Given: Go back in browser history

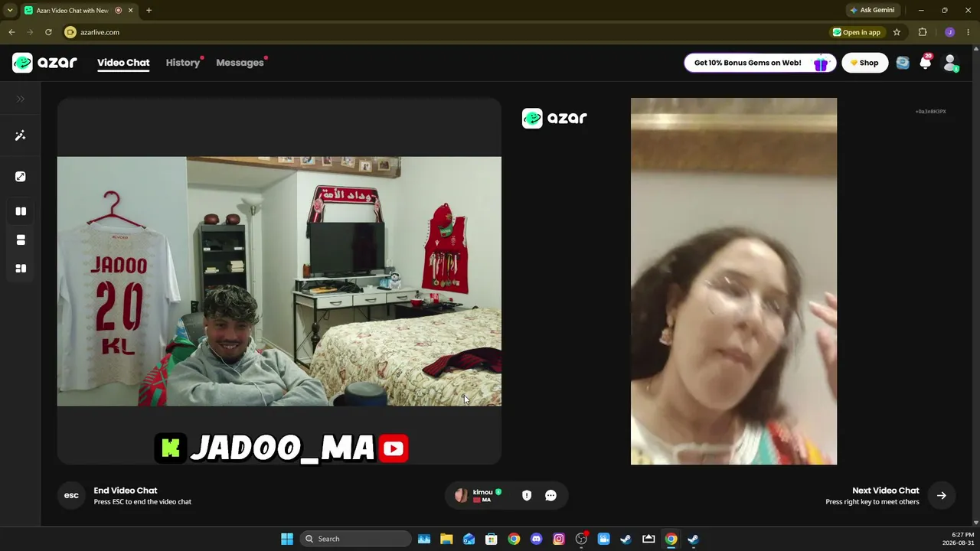Looking at the screenshot, I should tap(11, 32).
